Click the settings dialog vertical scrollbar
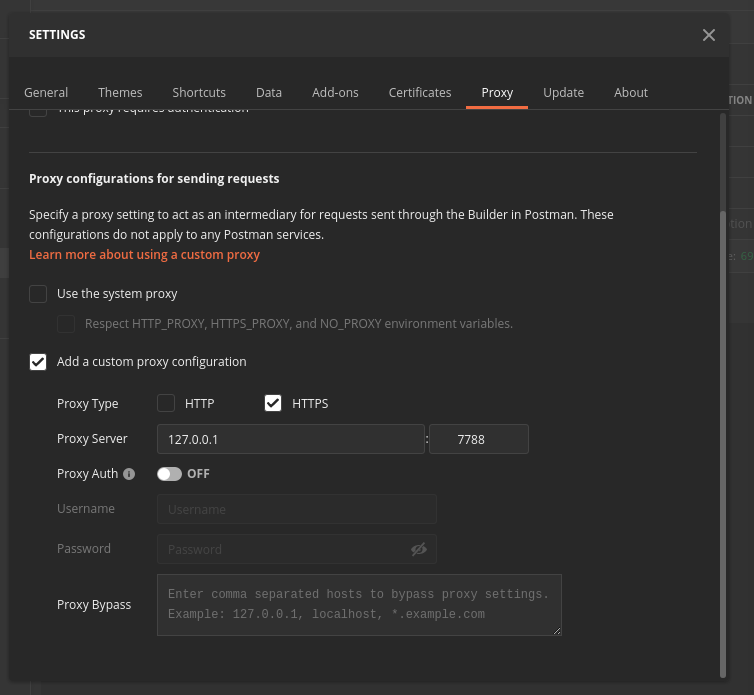The image size is (754, 695). click(723, 444)
